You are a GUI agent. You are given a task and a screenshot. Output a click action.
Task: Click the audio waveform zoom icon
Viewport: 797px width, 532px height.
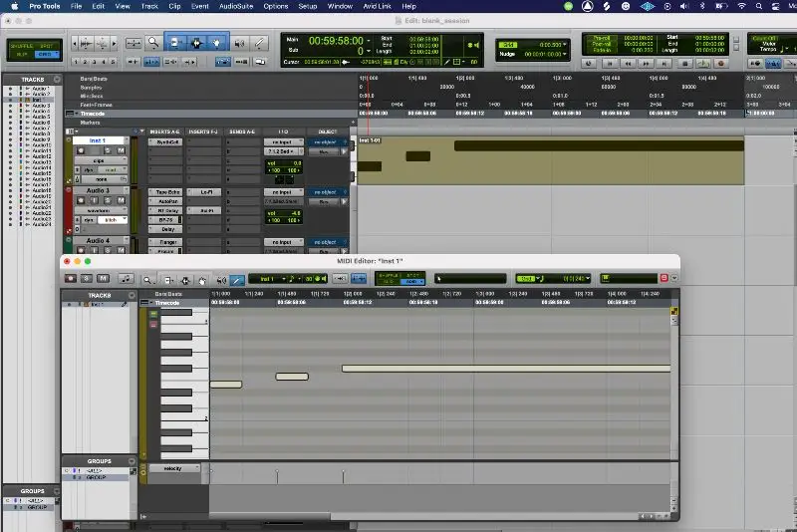[86, 44]
